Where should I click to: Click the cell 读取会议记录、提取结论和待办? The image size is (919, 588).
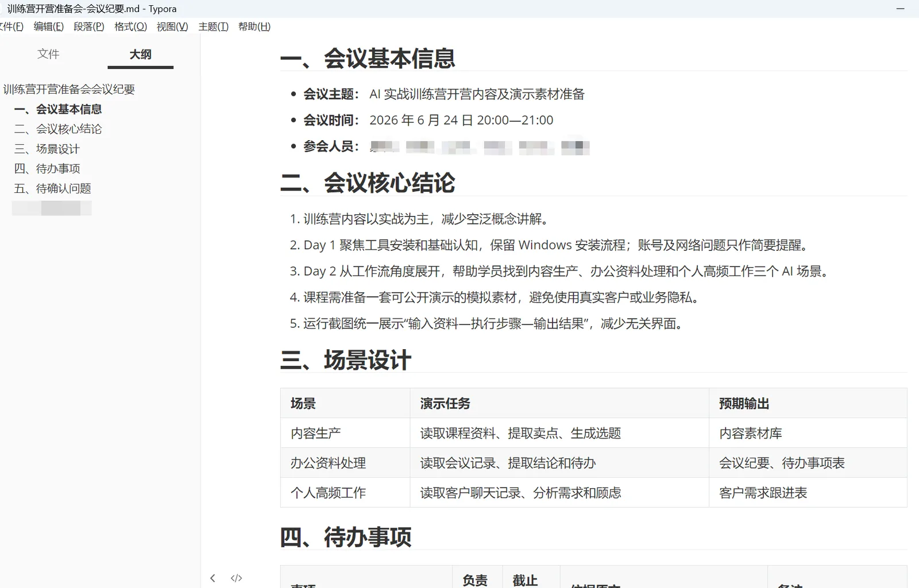pos(559,463)
